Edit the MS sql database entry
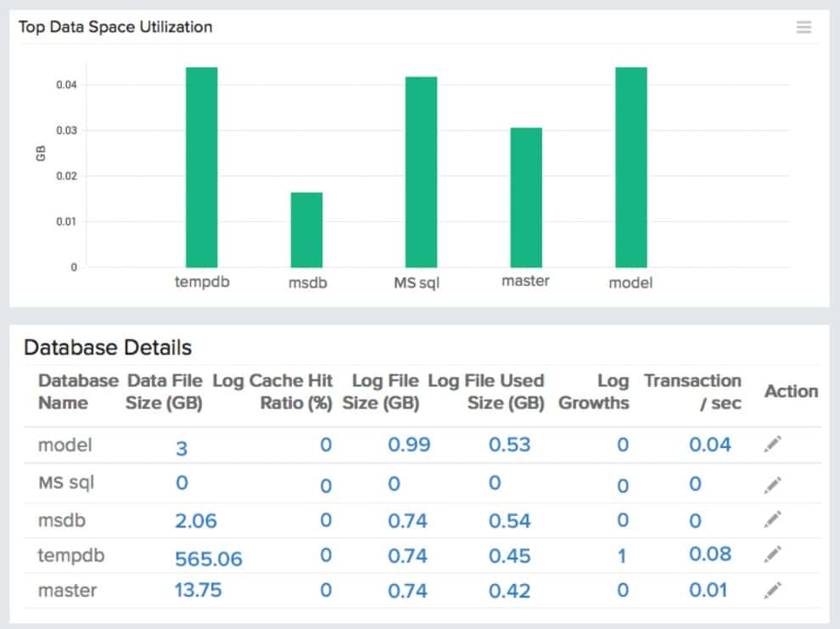The height and width of the screenshot is (629, 840). (x=771, y=483)
